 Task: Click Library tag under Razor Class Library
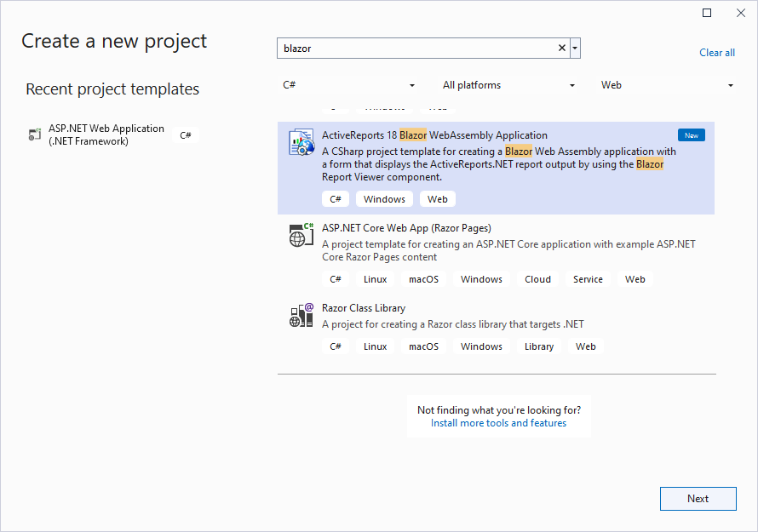(x=539, y=346)
